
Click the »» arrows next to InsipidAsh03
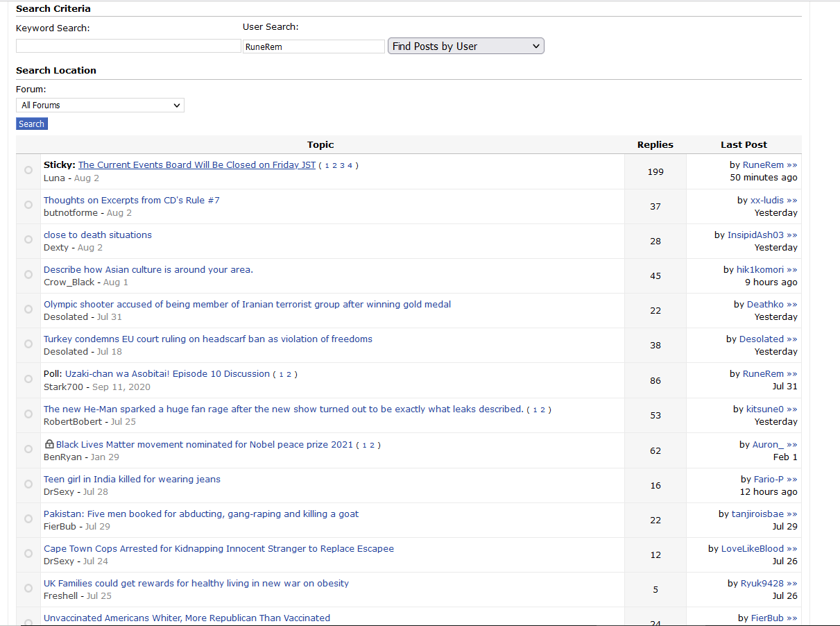point(792,235)
